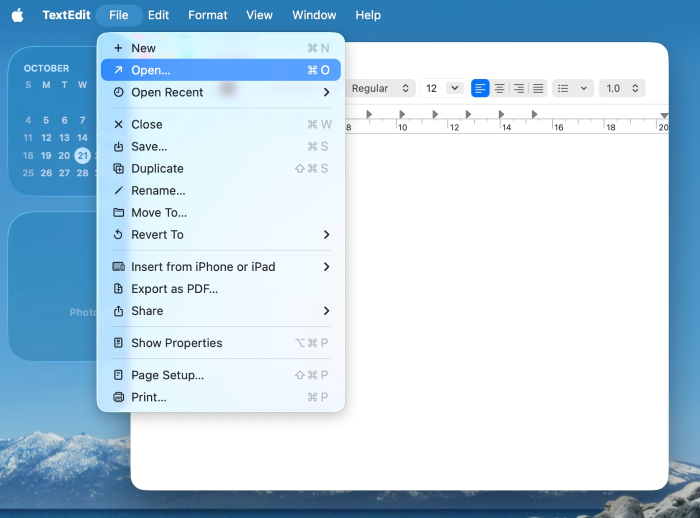This screenshot has width=700, height=518.
Task: Click the tab stop marker near ruler 10
Action: (x=402, y=114)
